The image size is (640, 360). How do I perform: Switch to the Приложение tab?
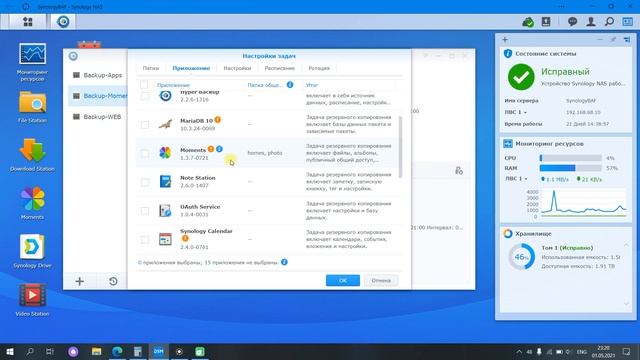tap(191, 68)
